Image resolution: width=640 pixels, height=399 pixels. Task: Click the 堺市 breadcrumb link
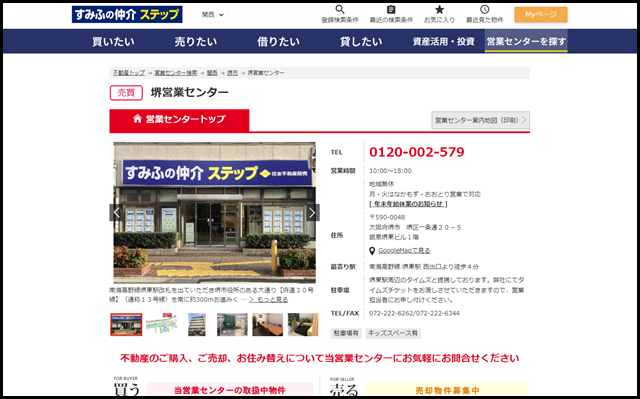pyautogui.click(x=232, y=73)
